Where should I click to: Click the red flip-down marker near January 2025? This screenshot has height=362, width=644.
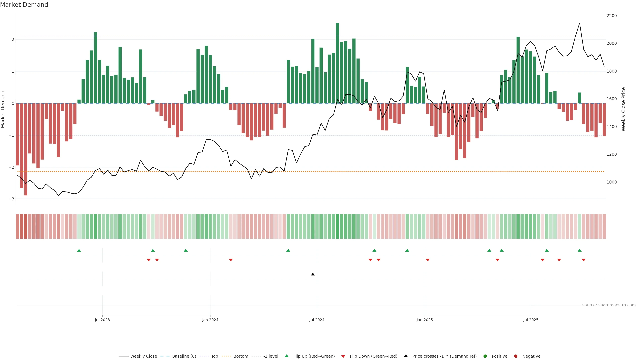428,260
